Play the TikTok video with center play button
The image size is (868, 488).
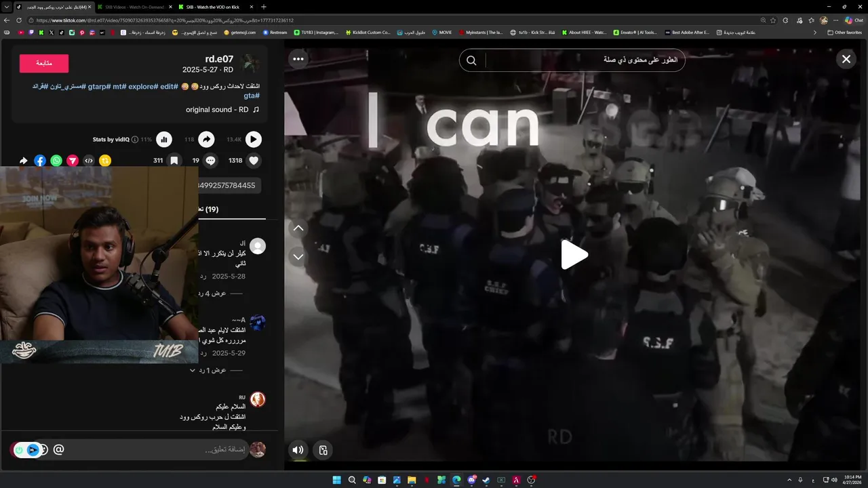coord(574,255)
